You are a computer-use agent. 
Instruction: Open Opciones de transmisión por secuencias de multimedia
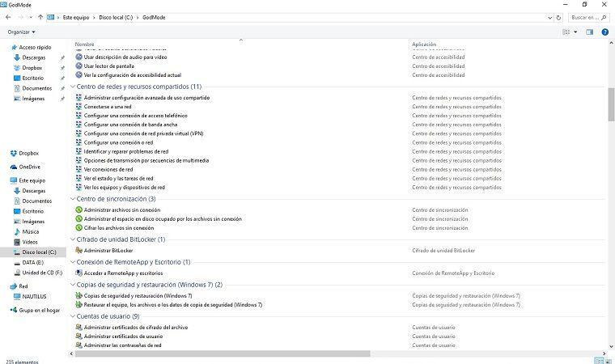coord(146,160)
